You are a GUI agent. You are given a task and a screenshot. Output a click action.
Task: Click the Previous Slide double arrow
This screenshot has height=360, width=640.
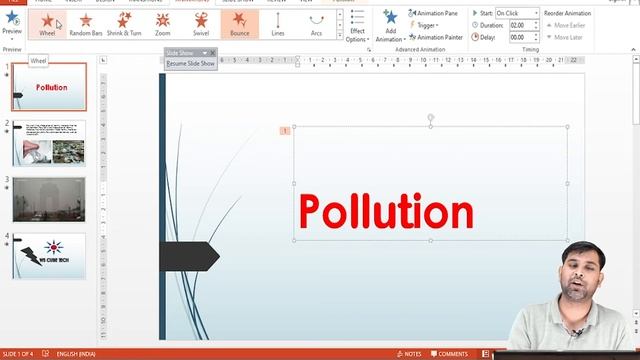click(x=636, y=322)
